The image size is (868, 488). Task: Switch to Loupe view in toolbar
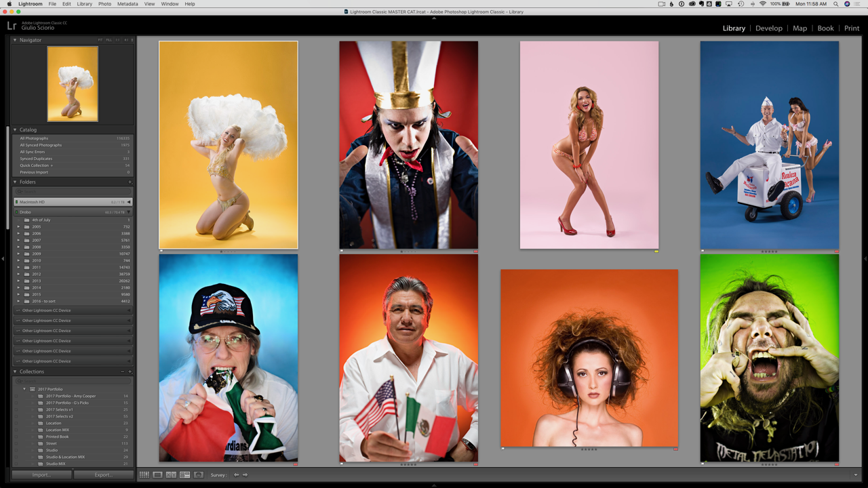pyautogui.click(x=157, y=475)
